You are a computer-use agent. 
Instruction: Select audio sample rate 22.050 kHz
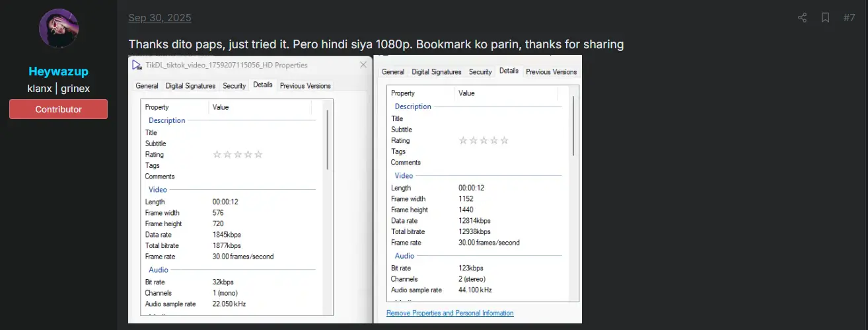point(229,304)
